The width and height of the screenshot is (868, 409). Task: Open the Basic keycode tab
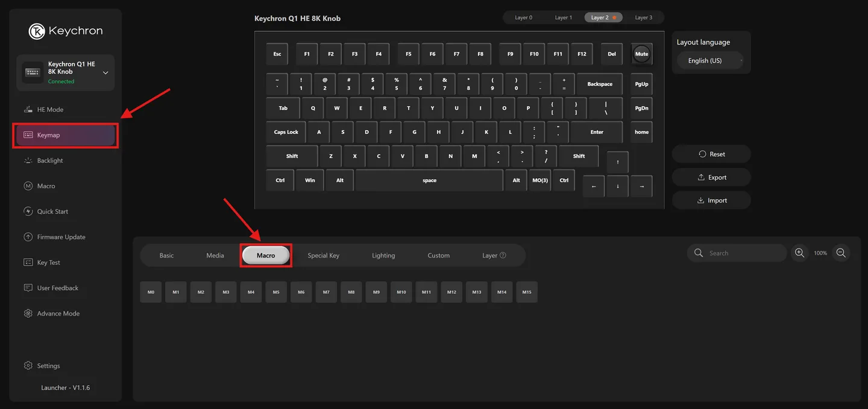[166, 255]
